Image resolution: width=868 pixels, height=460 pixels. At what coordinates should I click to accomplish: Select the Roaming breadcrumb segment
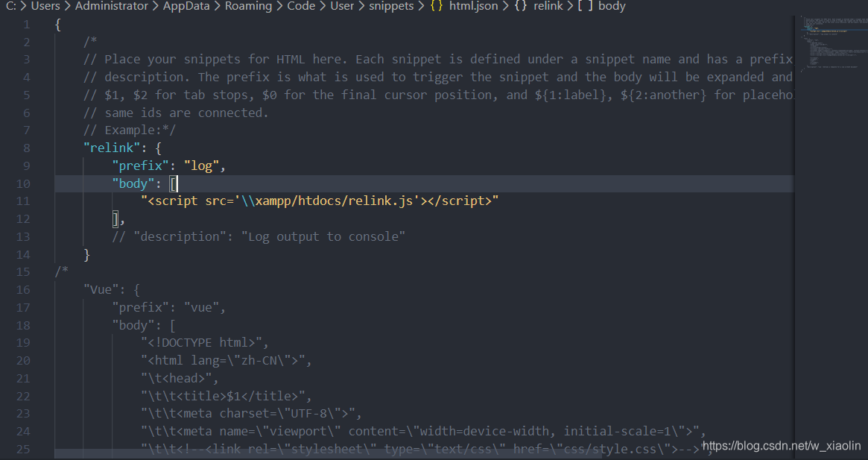248,6
